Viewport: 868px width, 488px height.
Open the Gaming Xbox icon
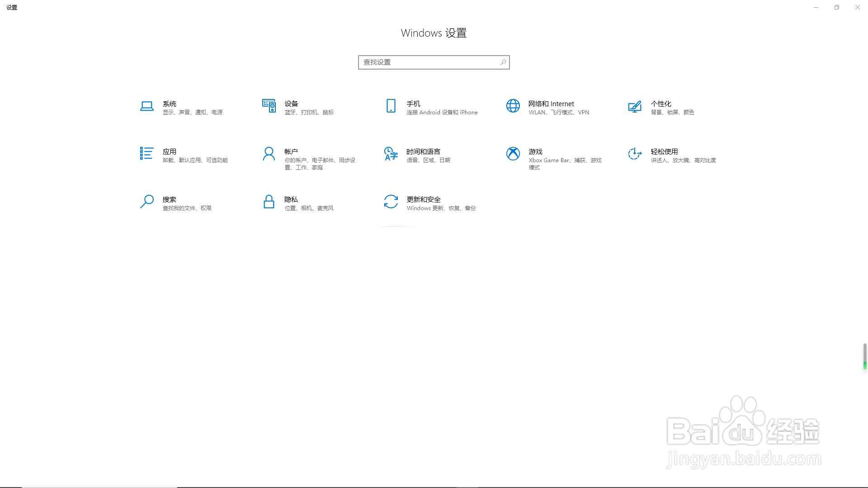[513, 154]
